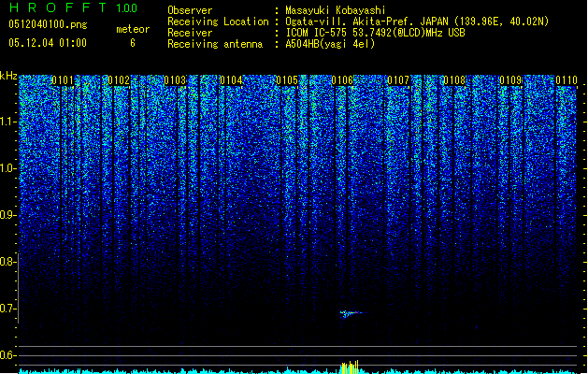This screenshot has height=374, width=588.
Task: Click the 0105 time marker
Action: click(x=287, y=80)
